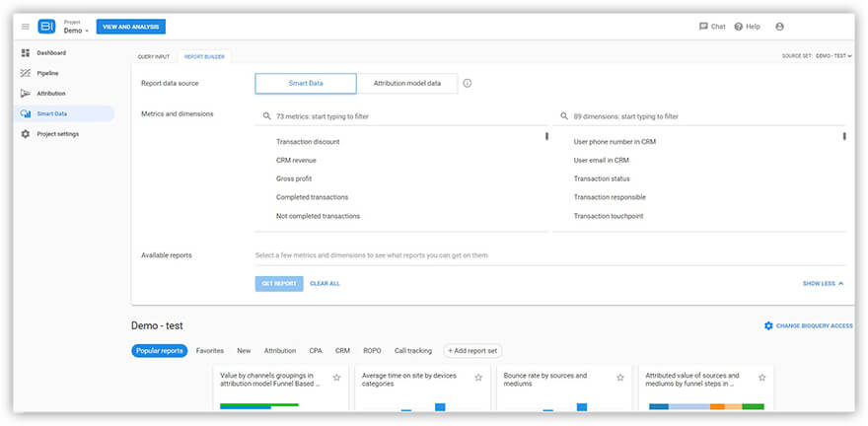Viewport: 868px width, 426px height.
Task: Open Average time on site report card
Action: [422, 389]
